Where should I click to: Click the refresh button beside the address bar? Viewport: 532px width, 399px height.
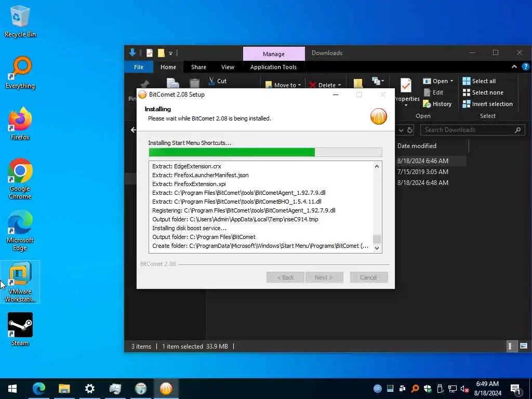[x=410, y=130]
